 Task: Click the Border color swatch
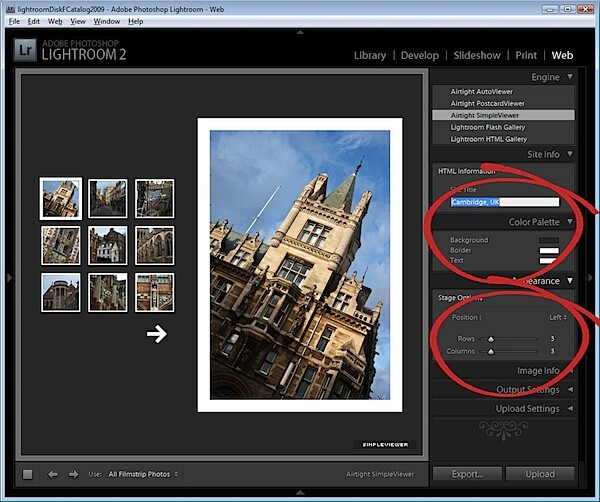(x=549, y=251)
